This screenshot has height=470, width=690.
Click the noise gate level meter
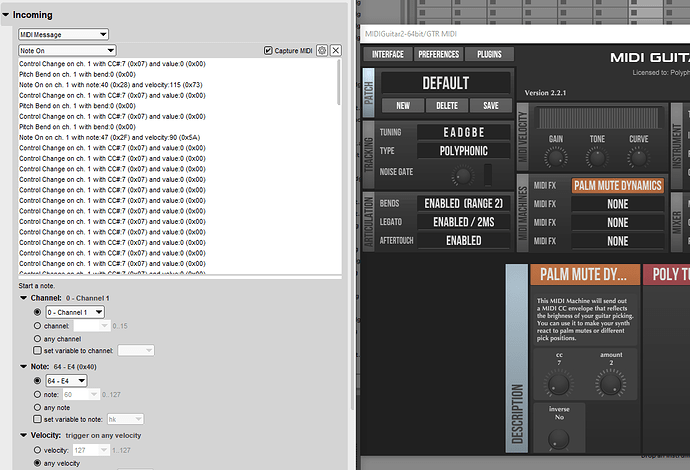(x=488, y=175)
